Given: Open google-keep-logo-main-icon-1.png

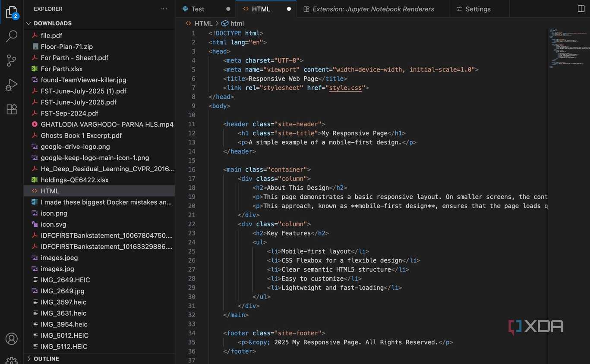Looking at the screenshot, I should pos(99,158).
